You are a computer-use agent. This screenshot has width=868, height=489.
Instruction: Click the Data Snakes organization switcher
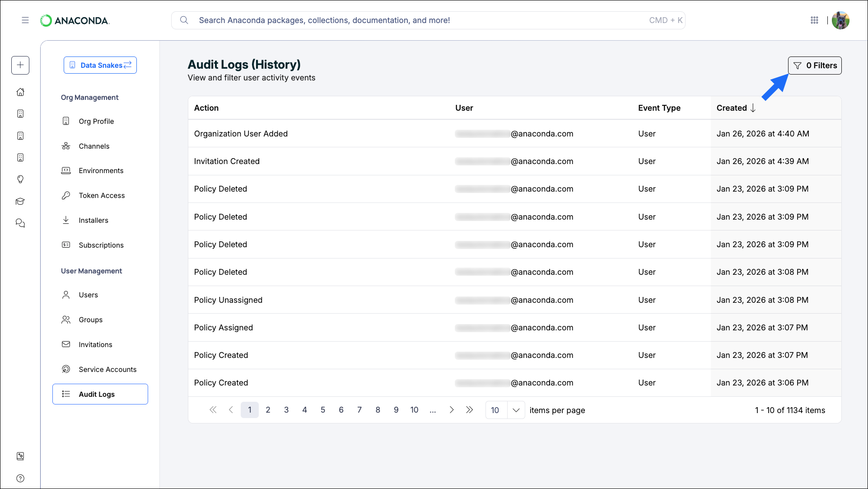point(100,65)
